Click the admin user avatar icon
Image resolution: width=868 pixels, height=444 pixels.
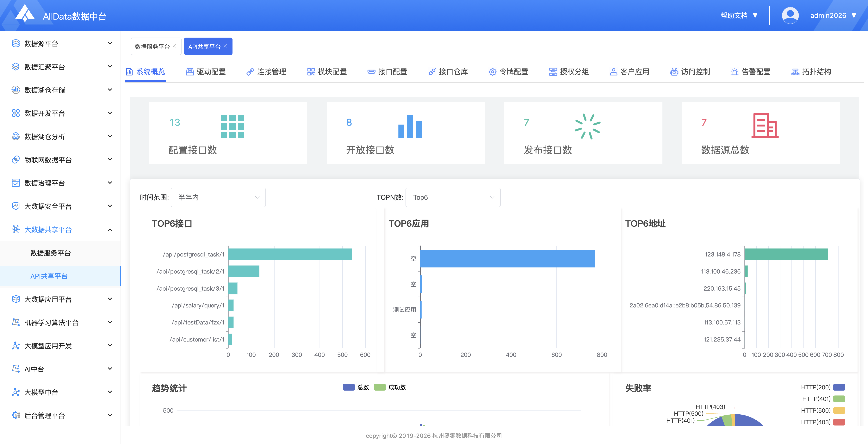pyautogui.click(x=790, y=15)
